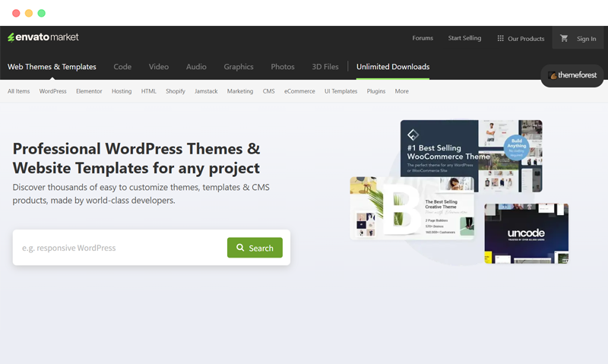Click Sign In
608x364 pixels.
(x=586, y=39)
